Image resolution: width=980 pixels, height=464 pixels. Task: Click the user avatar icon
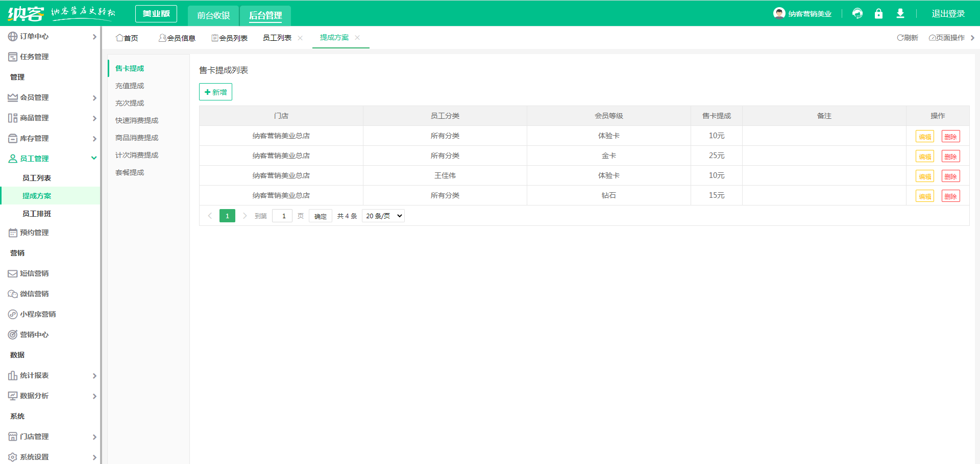point(779,13)
